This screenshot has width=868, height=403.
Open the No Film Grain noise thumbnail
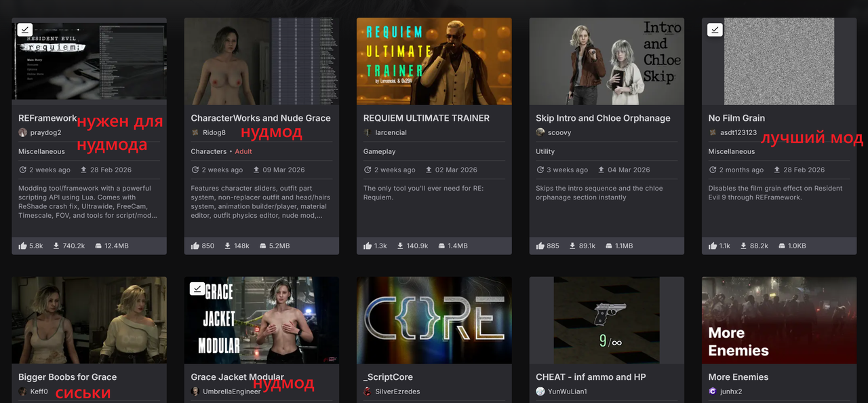point(779,61)
